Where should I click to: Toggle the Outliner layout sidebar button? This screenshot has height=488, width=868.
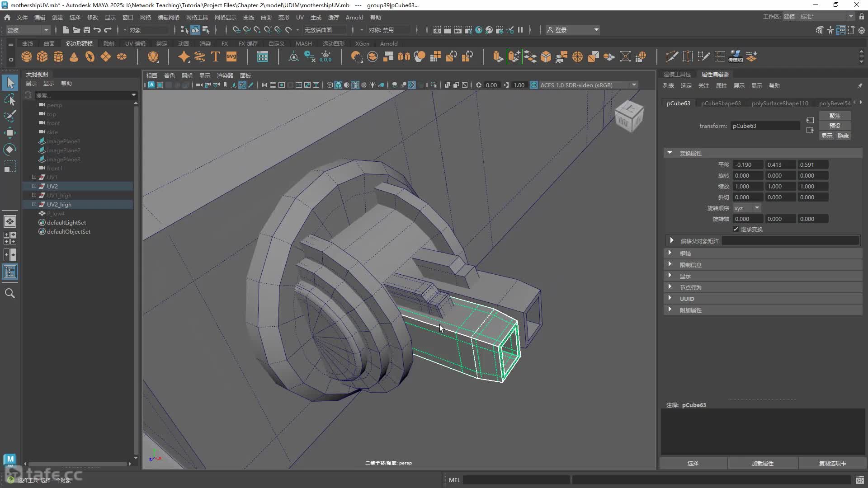click(x=10, y=272)
